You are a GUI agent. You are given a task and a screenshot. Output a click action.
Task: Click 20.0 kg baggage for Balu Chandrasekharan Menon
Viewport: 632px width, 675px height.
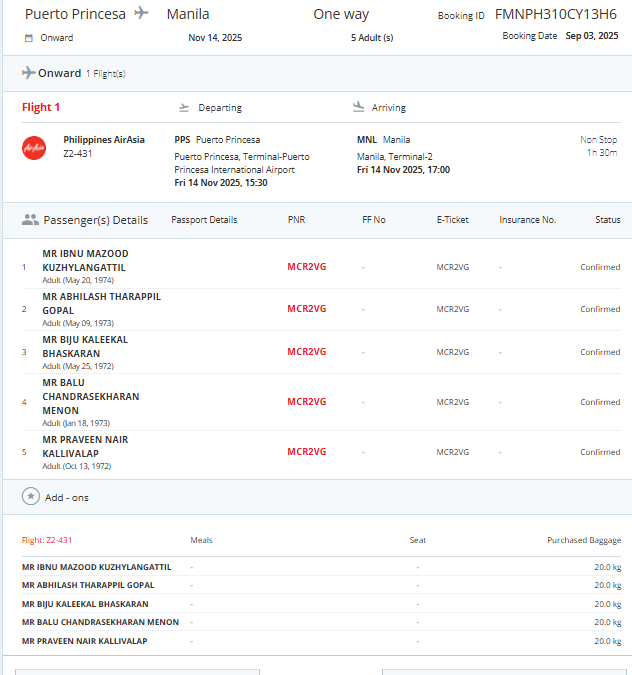point(608,622)
